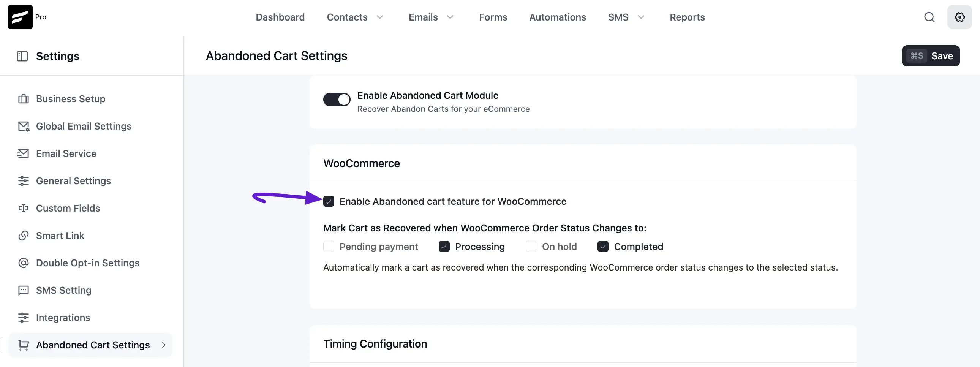This screenshot has height=367, width=980.
Task: Click the Email Service envelope icon
Action: [23, 153]
